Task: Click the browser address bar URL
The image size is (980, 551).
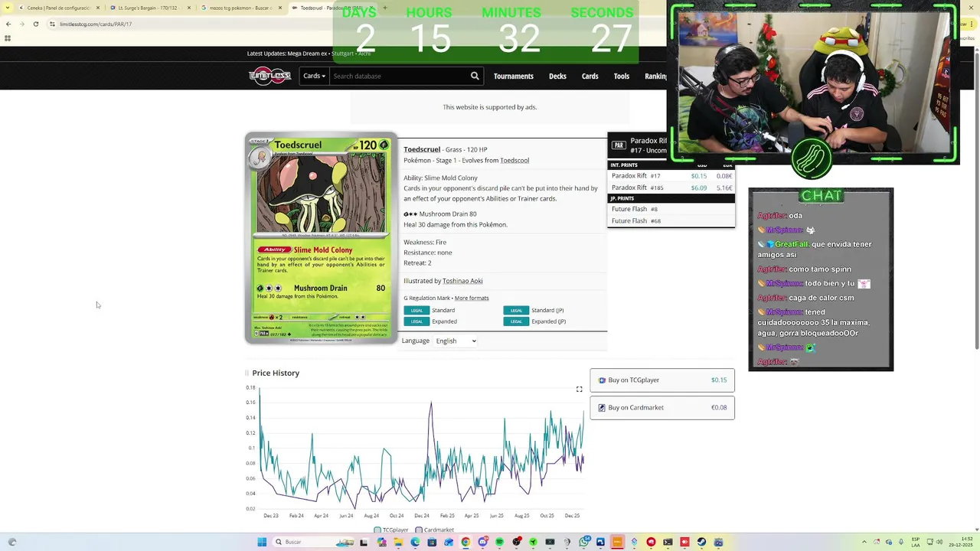Action: point(96,24)
